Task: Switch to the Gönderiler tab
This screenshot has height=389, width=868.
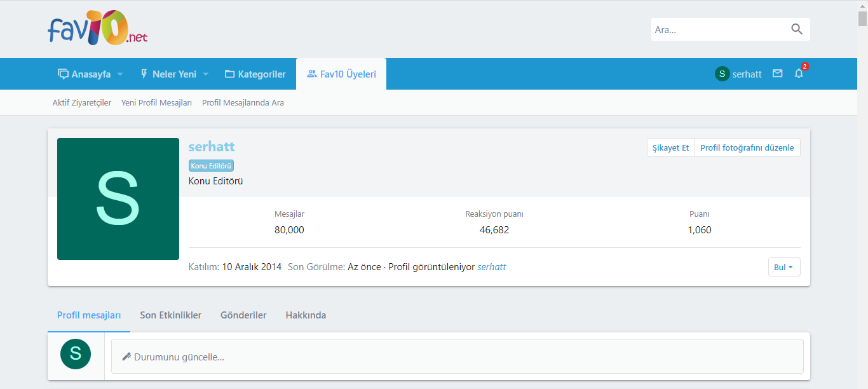Action: point(243,315)
